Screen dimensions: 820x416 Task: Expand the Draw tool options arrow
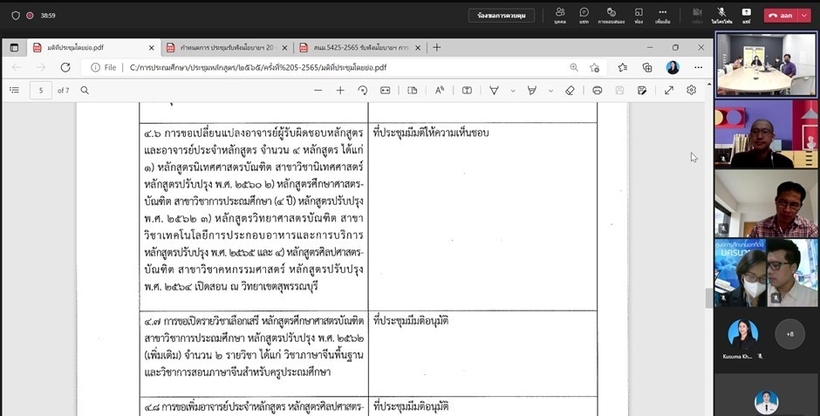click(x=513, y=91)
